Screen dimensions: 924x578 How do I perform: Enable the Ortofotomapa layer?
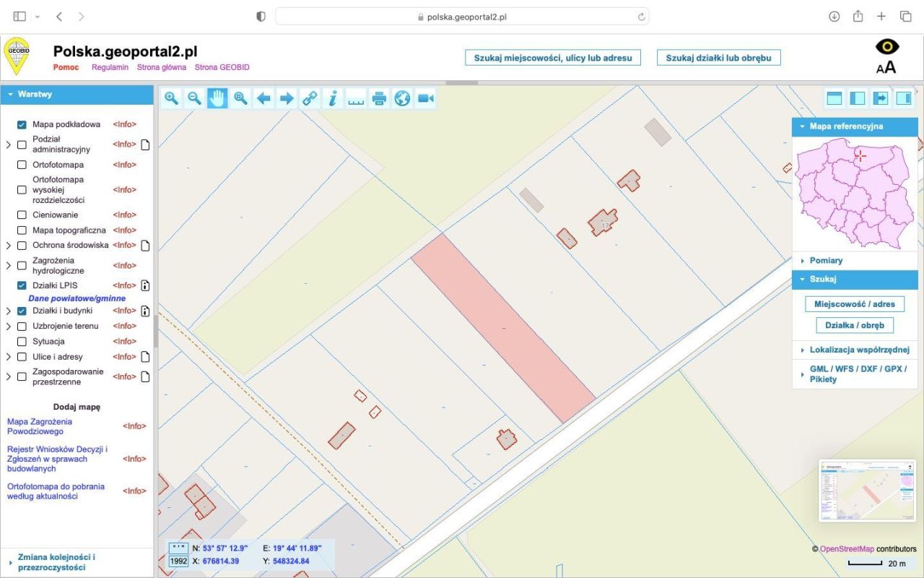[x=22, y=165]
